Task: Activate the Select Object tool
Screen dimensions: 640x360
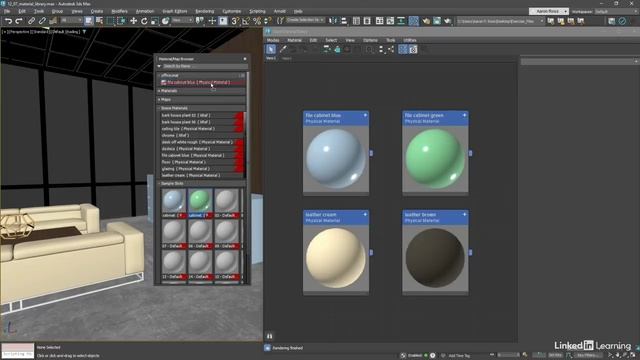Action: tap(89, 21)
